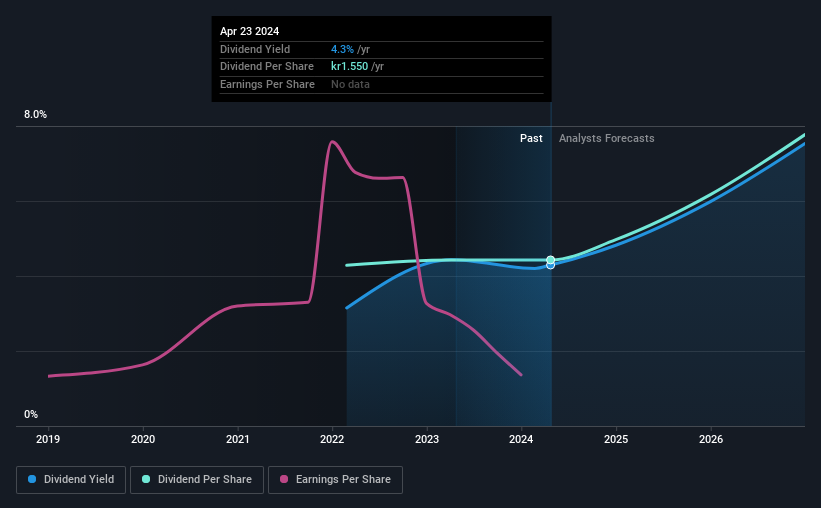821x508 pixels.
Task: Click the 4.3% dividend yield tooltip value
Action: 342,49
